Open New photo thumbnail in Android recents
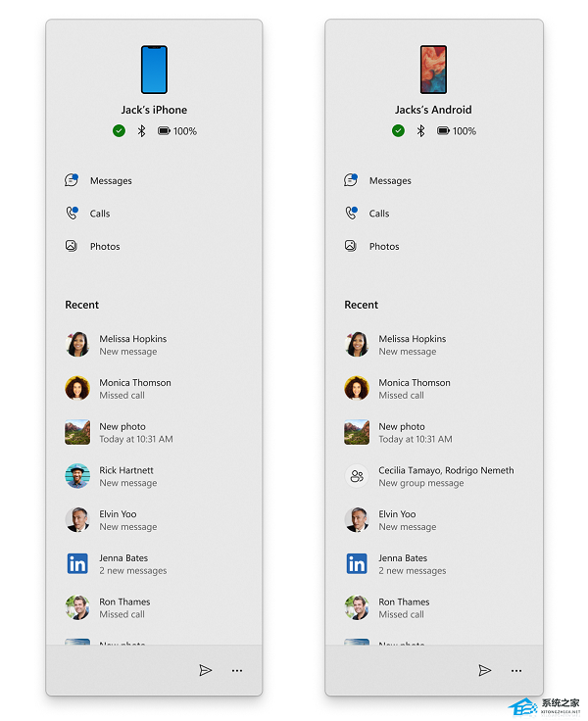Viewport: 588px width, 721px height. click(x=357, y=432)
